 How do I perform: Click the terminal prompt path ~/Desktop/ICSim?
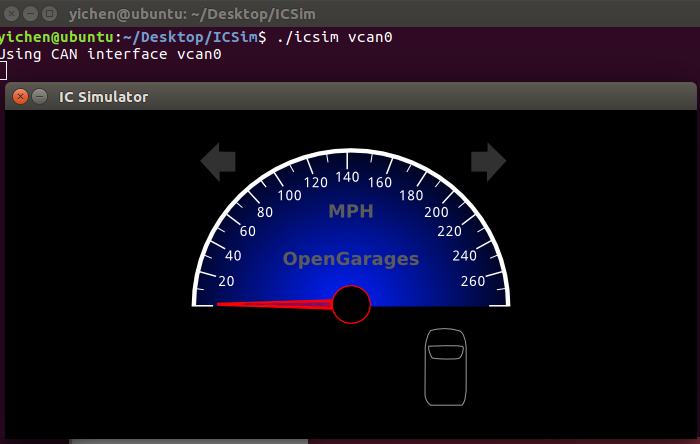point(191,37)
